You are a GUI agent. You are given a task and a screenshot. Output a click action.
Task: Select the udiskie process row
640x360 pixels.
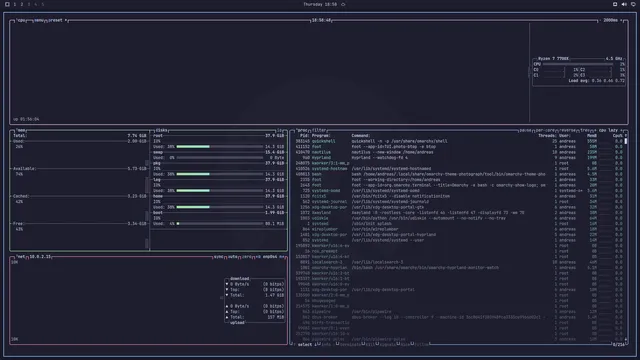coord(459,218)
